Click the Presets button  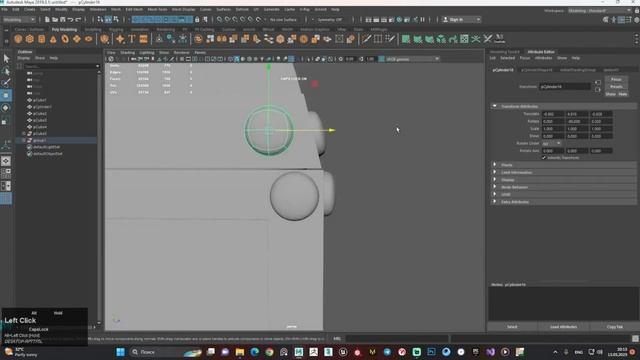click(616, 87)
